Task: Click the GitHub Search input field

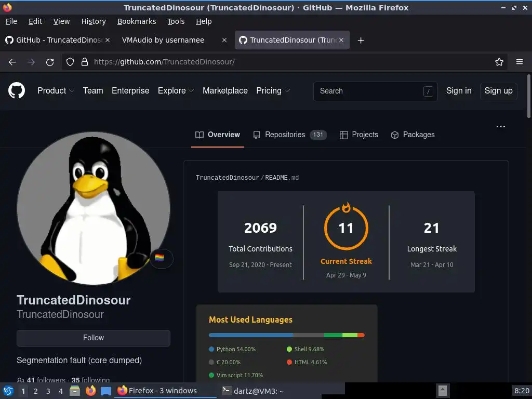Action: [375, 91]
